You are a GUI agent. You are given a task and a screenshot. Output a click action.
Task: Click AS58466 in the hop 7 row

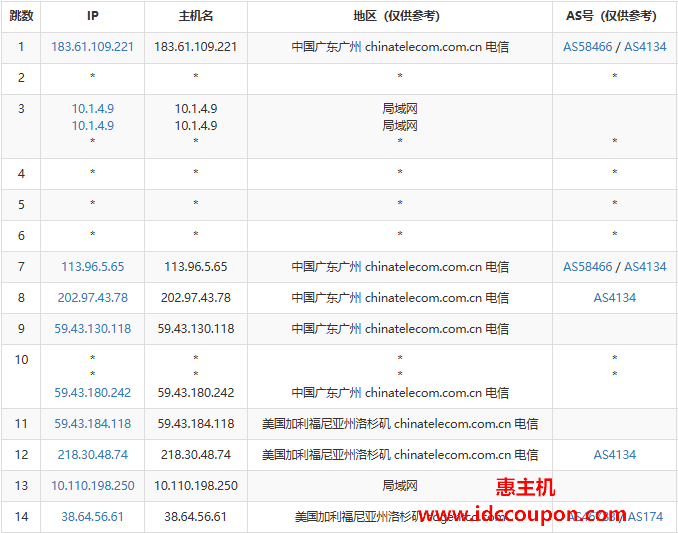(587, 267)
